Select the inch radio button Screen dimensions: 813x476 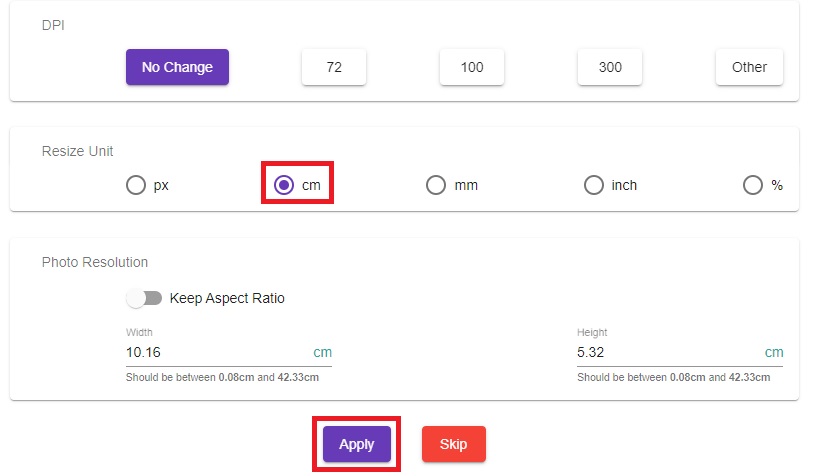click(x=594, y=185)
